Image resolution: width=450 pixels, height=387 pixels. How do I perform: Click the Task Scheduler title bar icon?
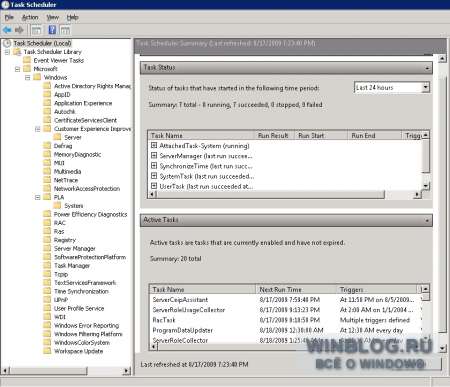click(5, 5)
